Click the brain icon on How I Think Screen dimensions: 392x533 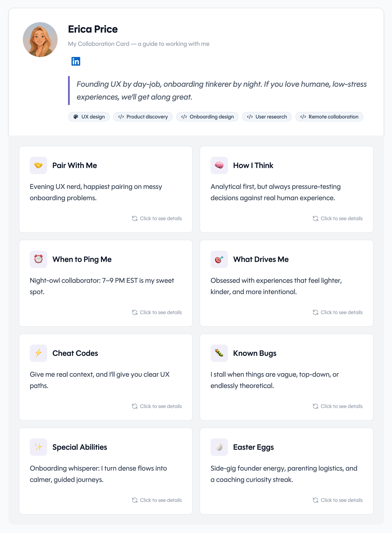coord(219,165)
